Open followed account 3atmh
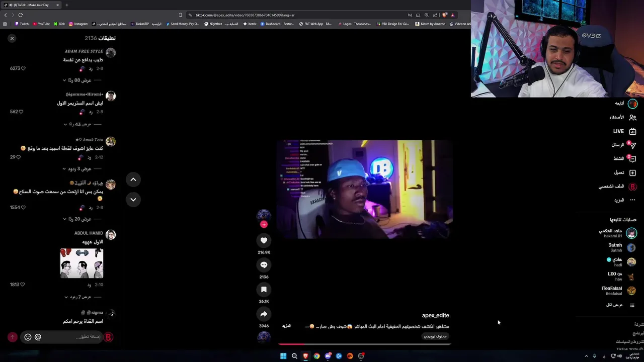 click(622, 247)
